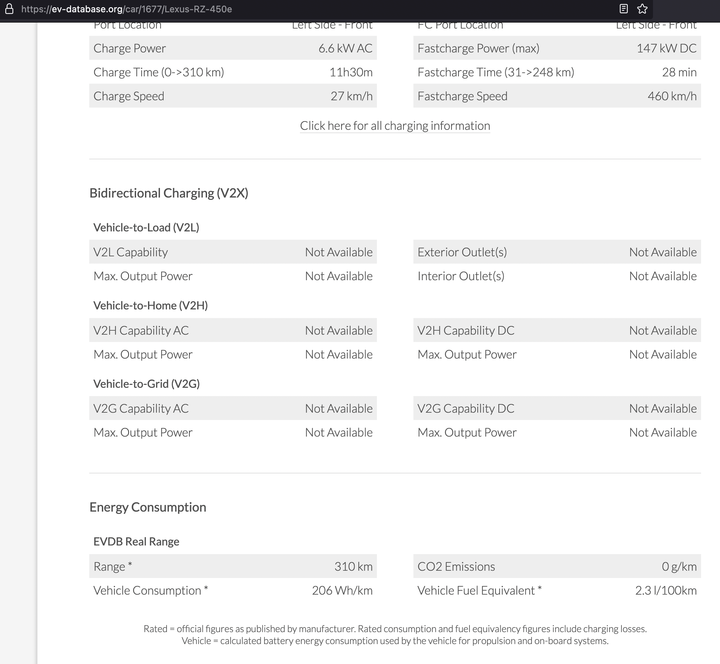Select the '206 Wh/km' consumption value
The image size is (720, 664).
[342, 591]
